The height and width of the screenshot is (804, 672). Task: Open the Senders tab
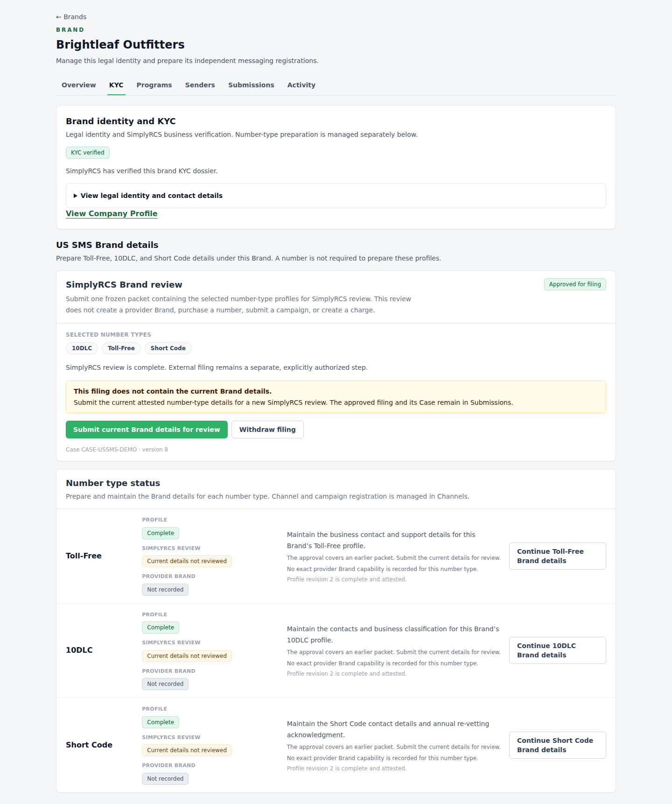point(200,85)
